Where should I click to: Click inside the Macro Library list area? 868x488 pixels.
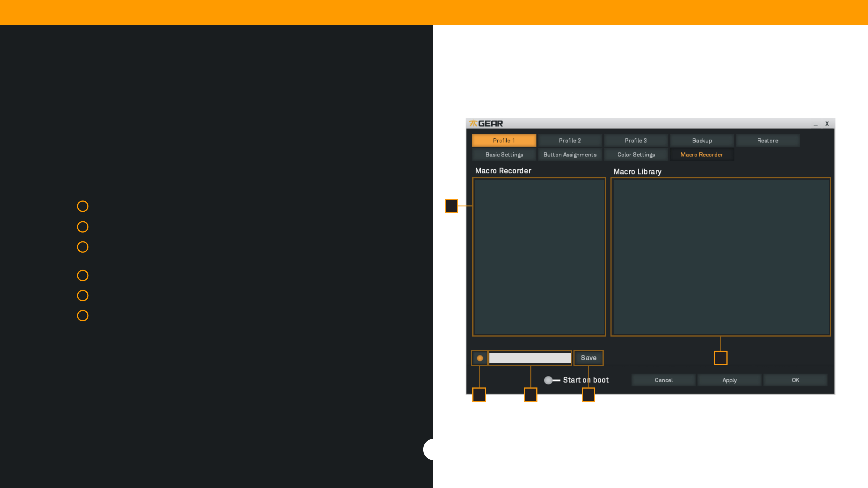tap(720, 257)
